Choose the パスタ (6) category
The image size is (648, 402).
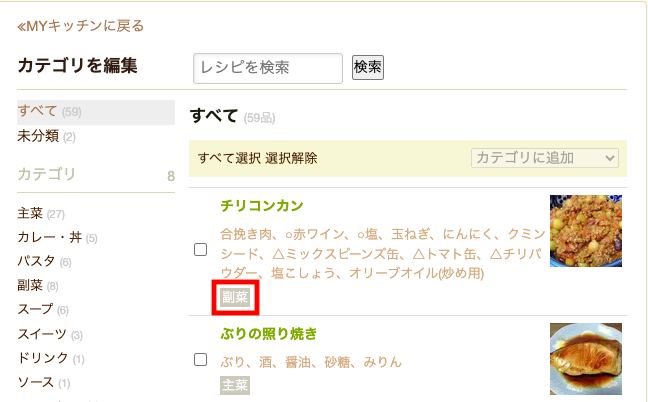point(44,262)
